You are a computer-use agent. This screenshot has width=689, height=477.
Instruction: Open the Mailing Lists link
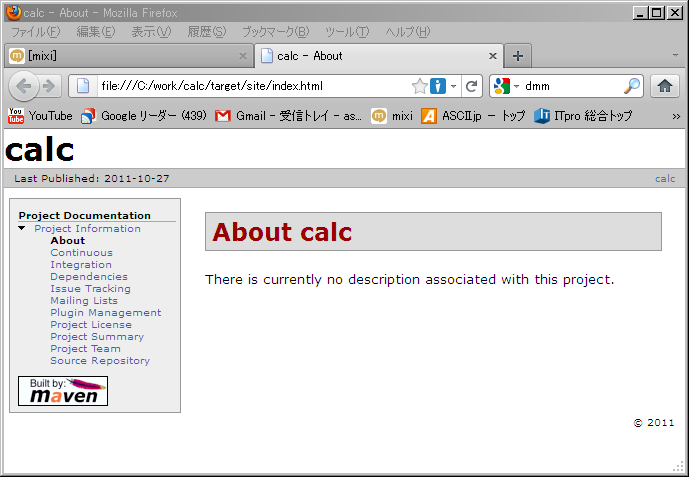tap(84, 300)
